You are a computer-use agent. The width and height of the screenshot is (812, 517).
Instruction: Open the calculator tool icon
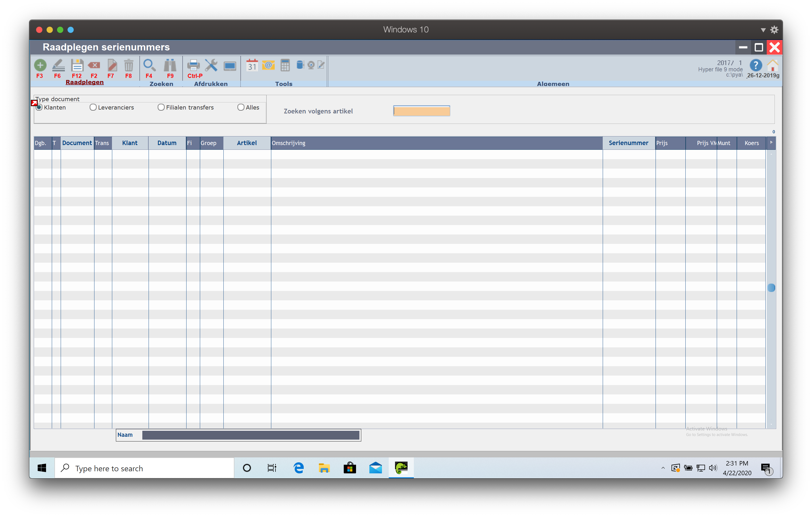click(x=285, y=65)
